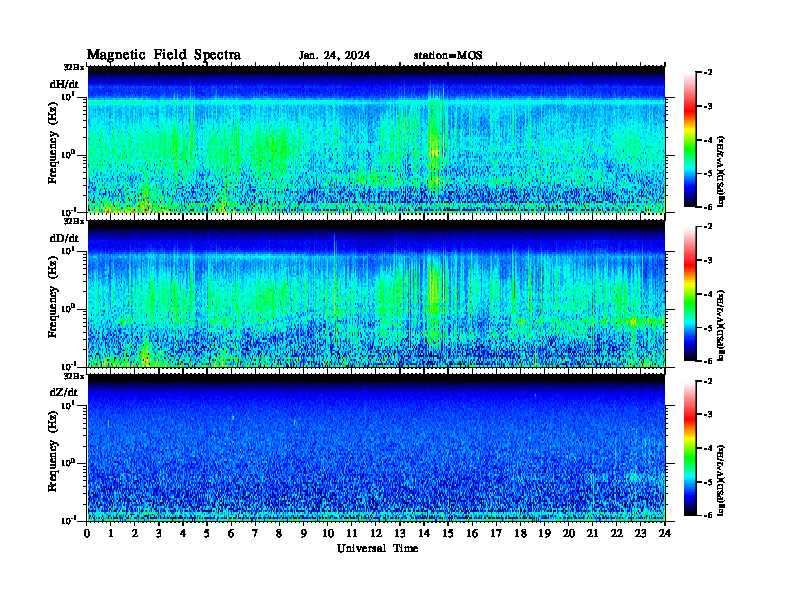
Task: Click the date "Jan. 24, 2024"
Action: [334, 56]
